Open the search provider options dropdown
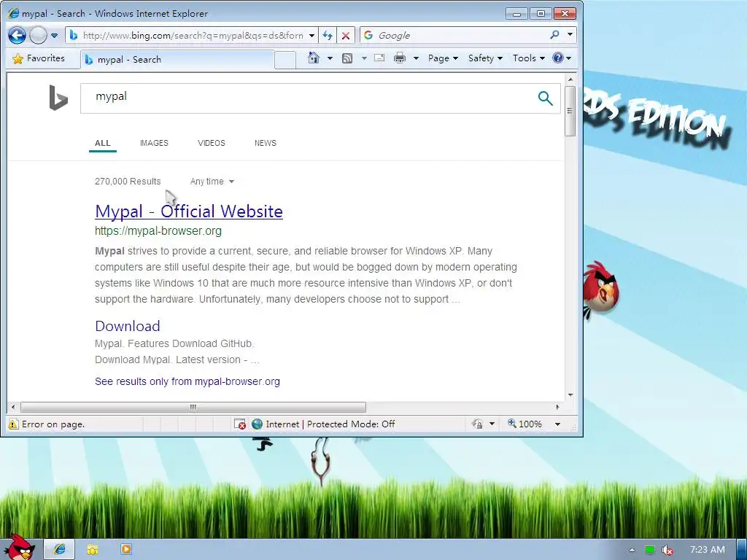Image resolution: width=747 pixels, height=560 pixels. (x=570, y=35)
